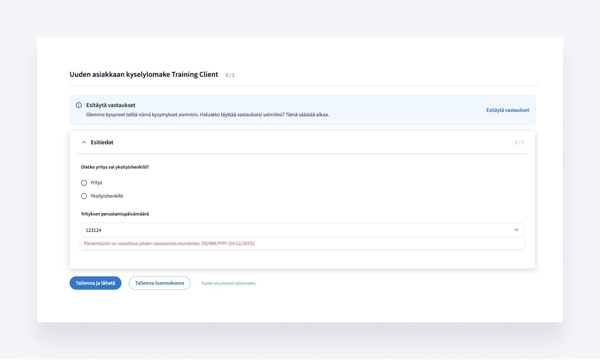
Task: Click the info icon in the prefill banner
Action: click(79, 105)
